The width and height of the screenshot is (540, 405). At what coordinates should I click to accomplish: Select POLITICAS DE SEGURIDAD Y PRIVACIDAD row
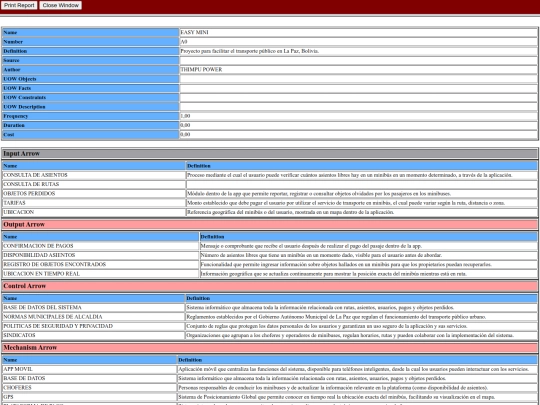pyautogui.click(x=270, y=326)
